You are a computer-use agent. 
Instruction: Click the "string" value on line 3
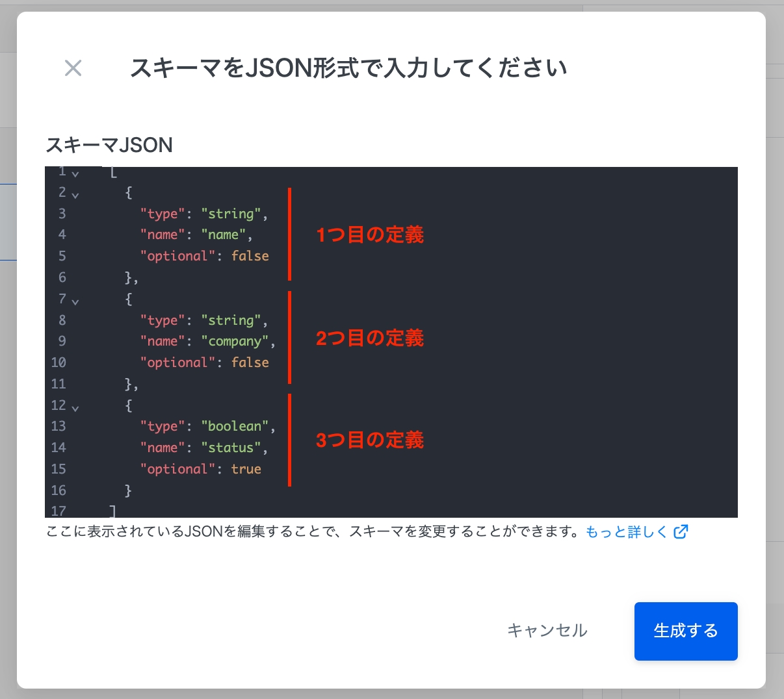coord(231,214)
